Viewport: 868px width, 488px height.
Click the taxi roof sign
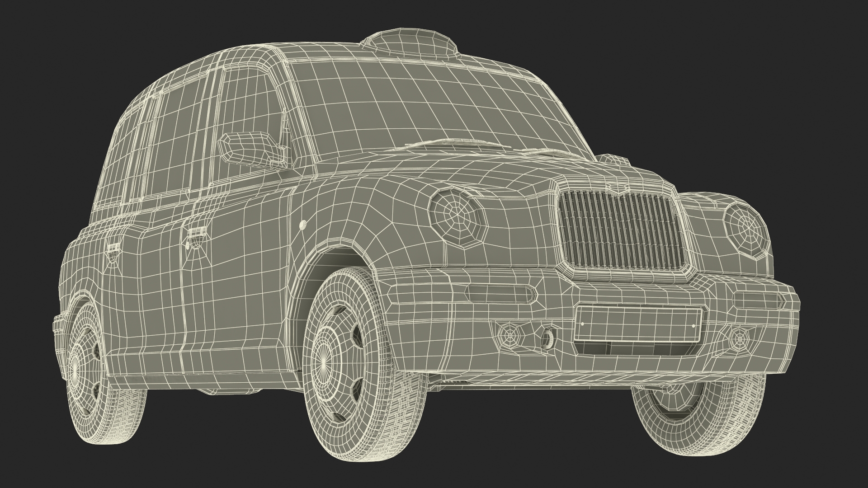[x=409, y=41]
